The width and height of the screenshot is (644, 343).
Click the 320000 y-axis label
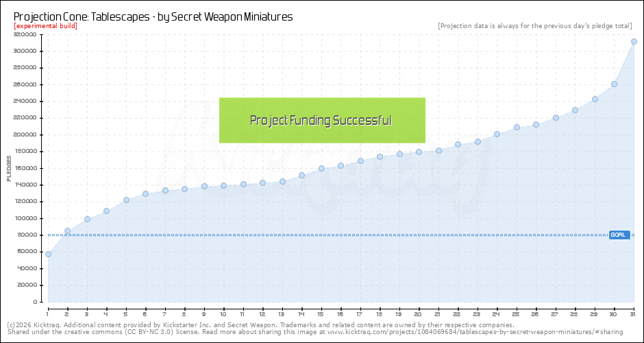25,34
